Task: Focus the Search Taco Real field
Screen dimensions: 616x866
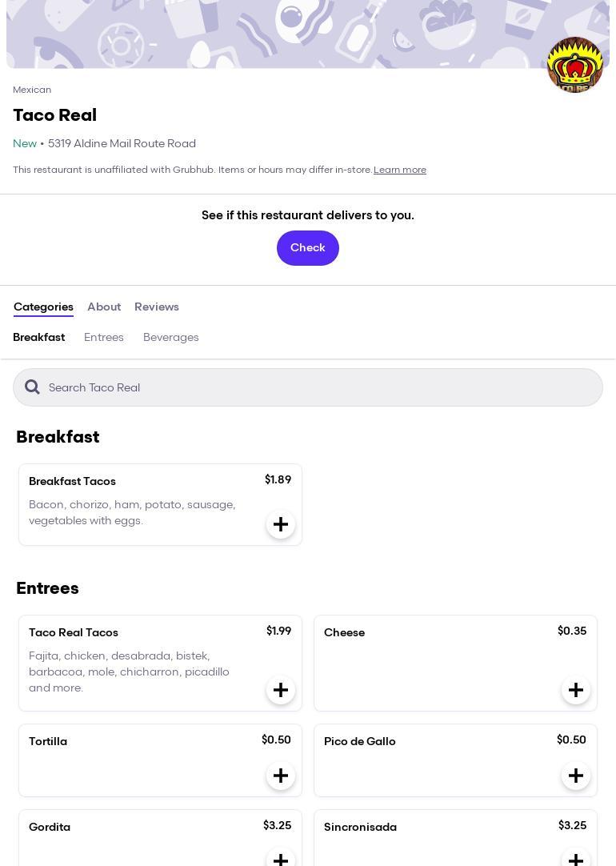Action: point(320,387)
